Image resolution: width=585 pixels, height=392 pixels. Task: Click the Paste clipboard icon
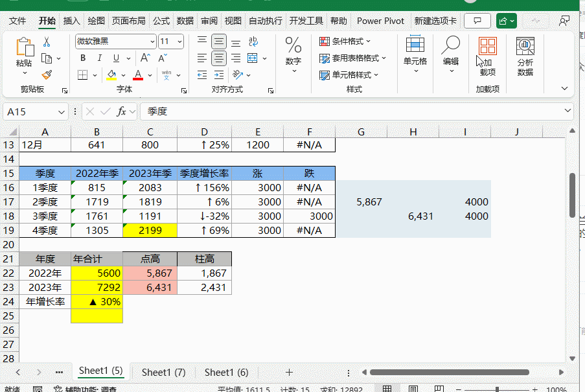(x=25, y=47)
